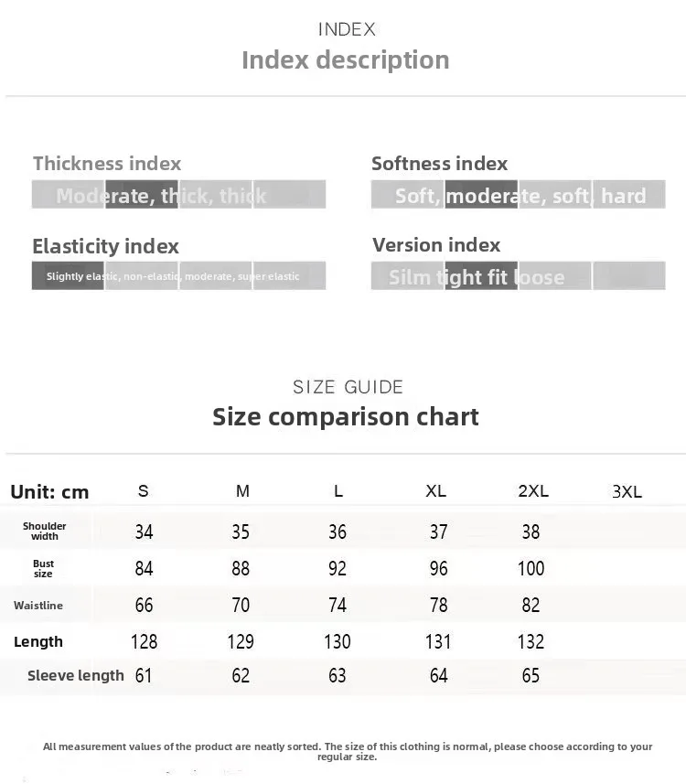Select the 3XL size column header
The height and width of the screenshot is (784, 686).
[627, 491]
